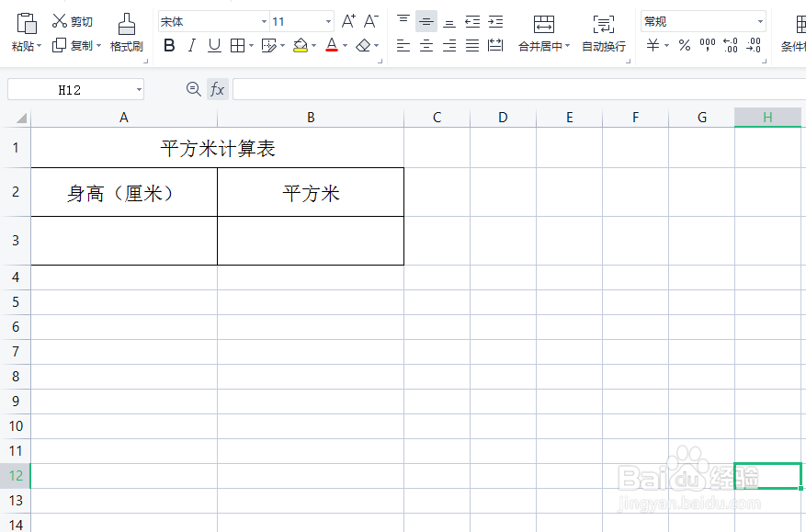Click the Copy icon
Viewport: 806px width, 532px height.
pyautogui.click(x=61, y=45)
